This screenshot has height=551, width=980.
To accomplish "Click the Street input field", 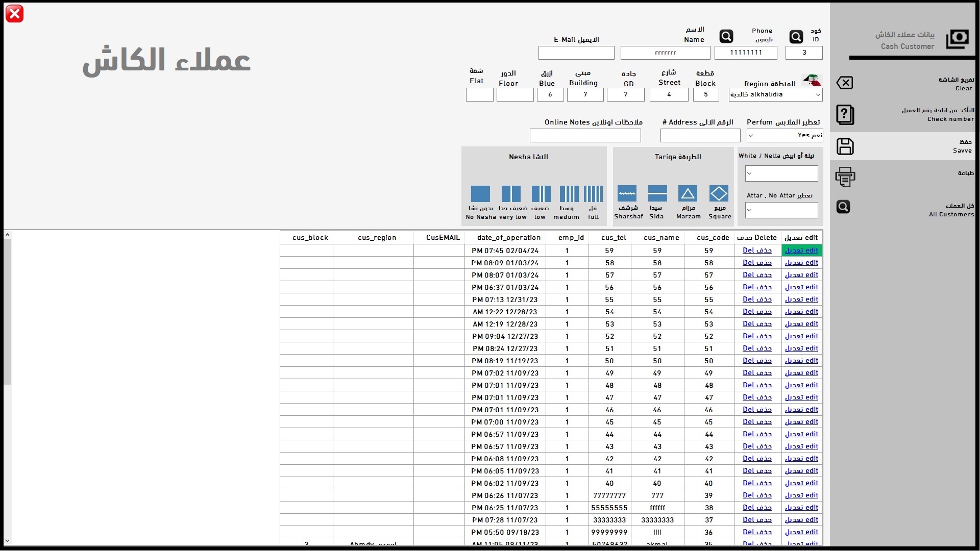I will 669,94.
